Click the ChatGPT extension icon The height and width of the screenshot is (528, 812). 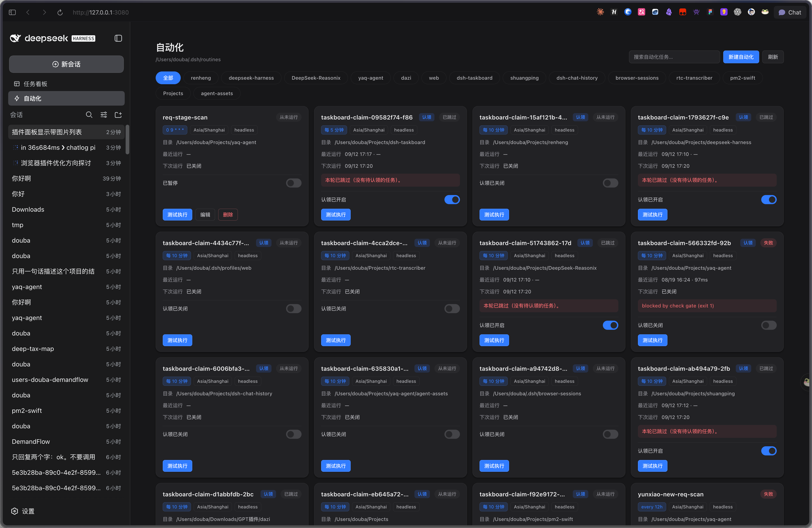pos(737,12)
